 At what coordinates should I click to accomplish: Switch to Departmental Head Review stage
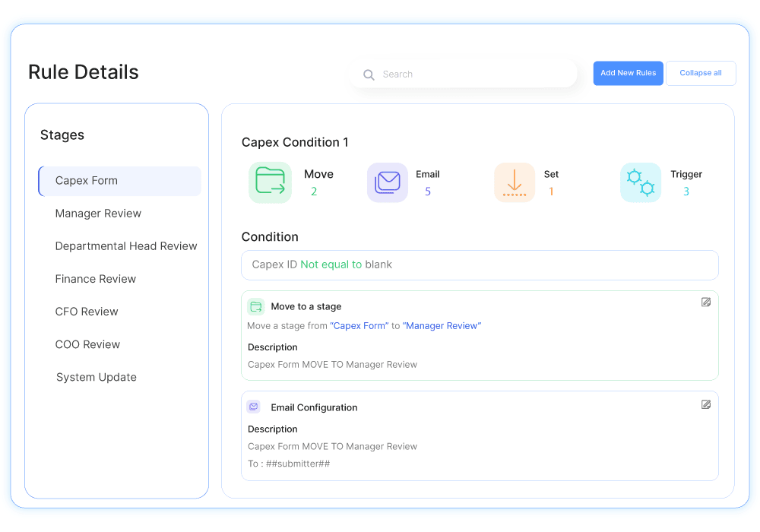click(126, 246)
